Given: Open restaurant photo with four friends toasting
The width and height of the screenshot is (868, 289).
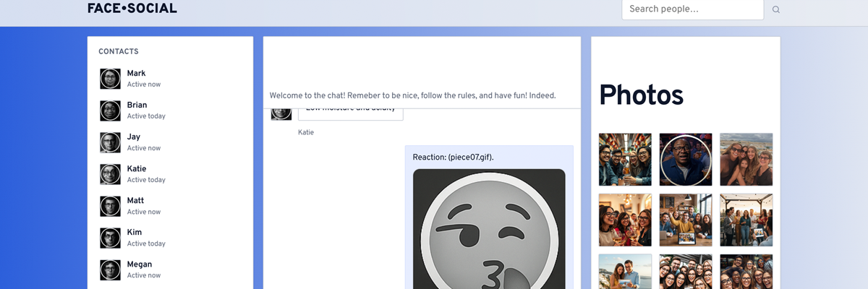Looking at the screenshot, I should (x=625, y=160).
